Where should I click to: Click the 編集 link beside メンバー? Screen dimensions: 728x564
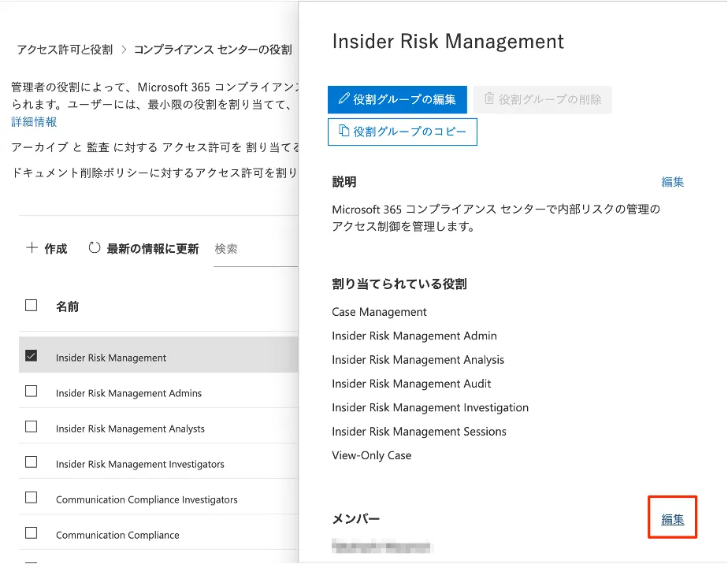coord(673,519)
